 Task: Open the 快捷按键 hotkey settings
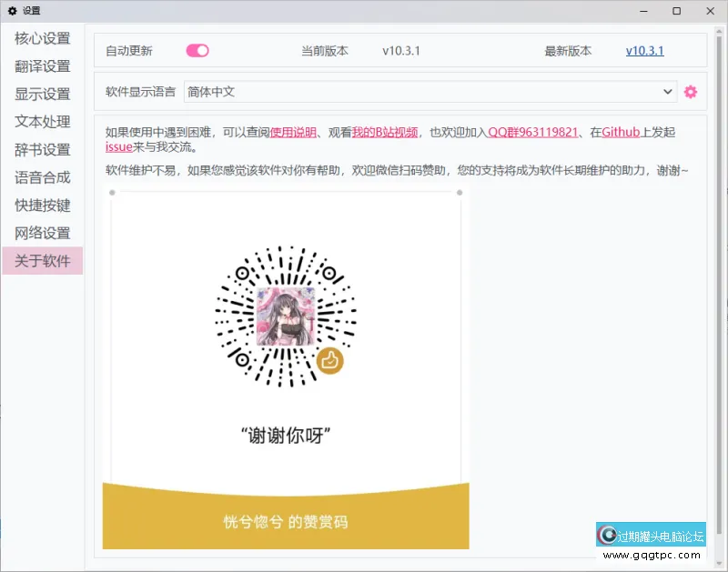coord(43,206)
